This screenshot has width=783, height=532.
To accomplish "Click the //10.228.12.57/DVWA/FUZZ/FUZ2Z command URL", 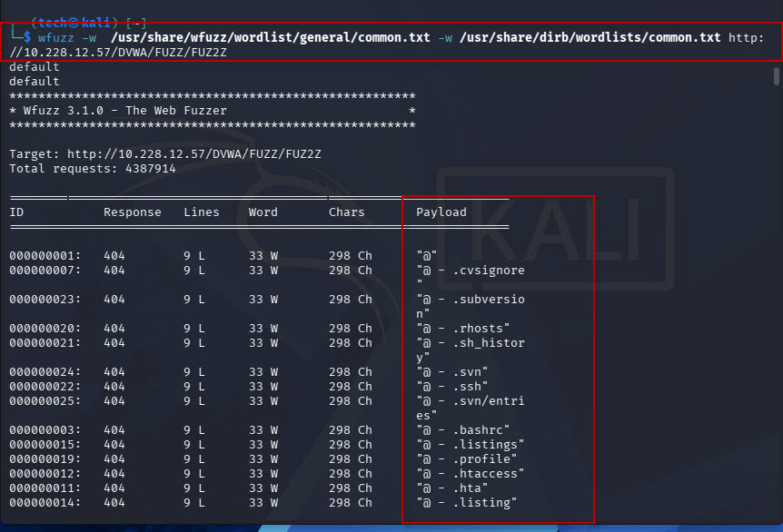I will pos(118,53).
